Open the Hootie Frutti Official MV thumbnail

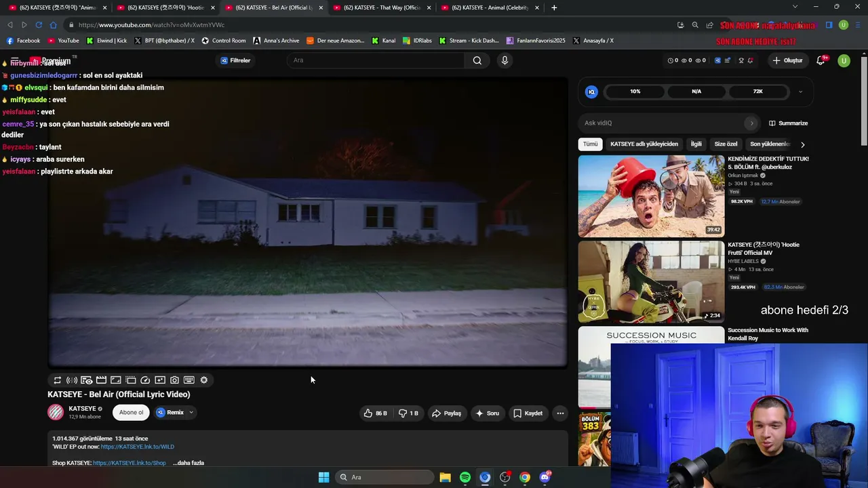(x=651, y=282)
